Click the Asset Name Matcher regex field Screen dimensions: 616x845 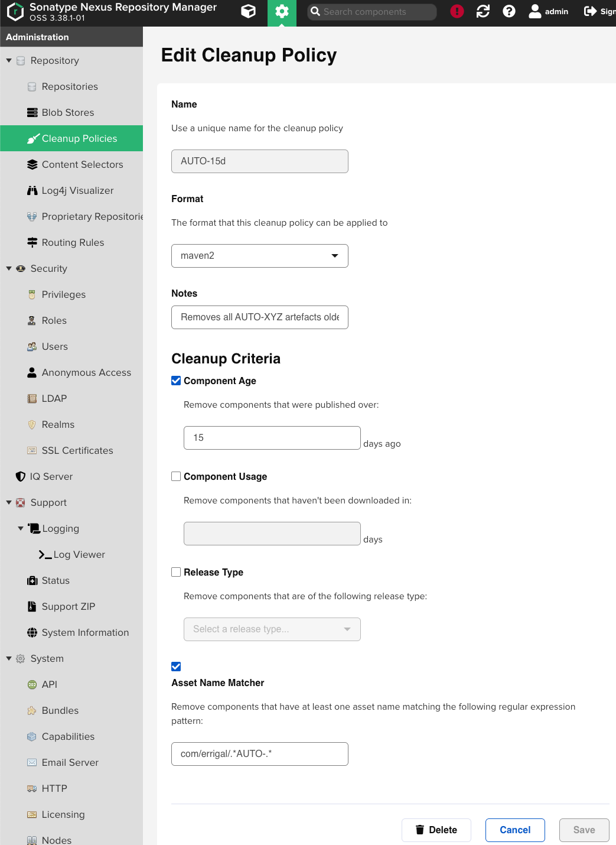coord(259,754)
